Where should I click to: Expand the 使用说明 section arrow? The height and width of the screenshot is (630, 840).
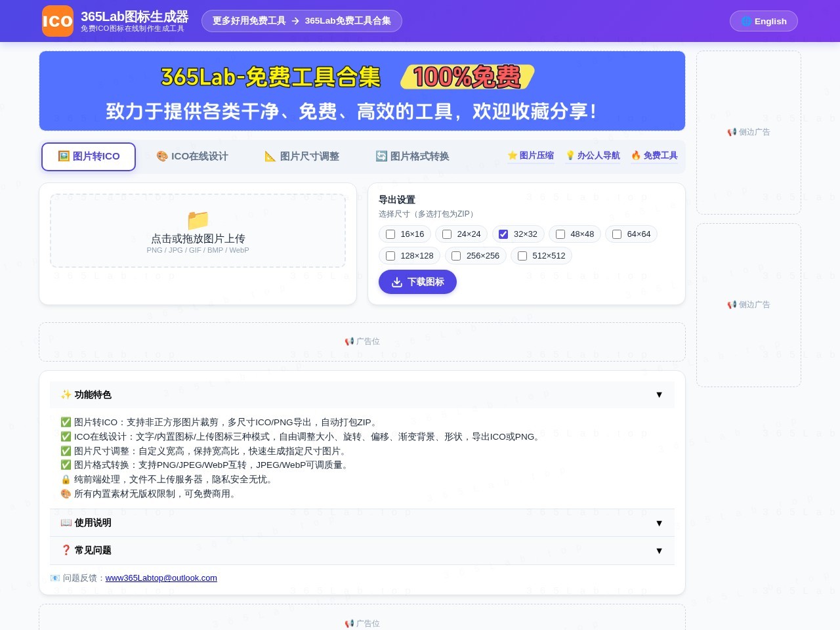pos(659,523)
